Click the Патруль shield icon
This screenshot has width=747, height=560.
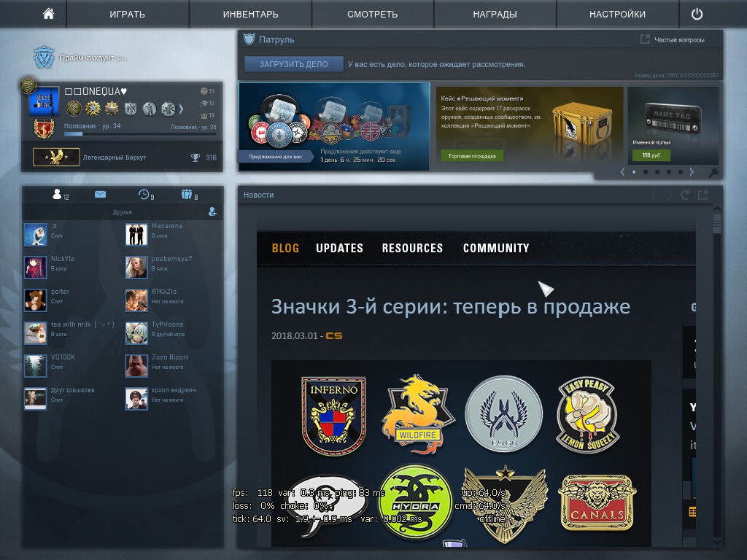tap(249, 39)
